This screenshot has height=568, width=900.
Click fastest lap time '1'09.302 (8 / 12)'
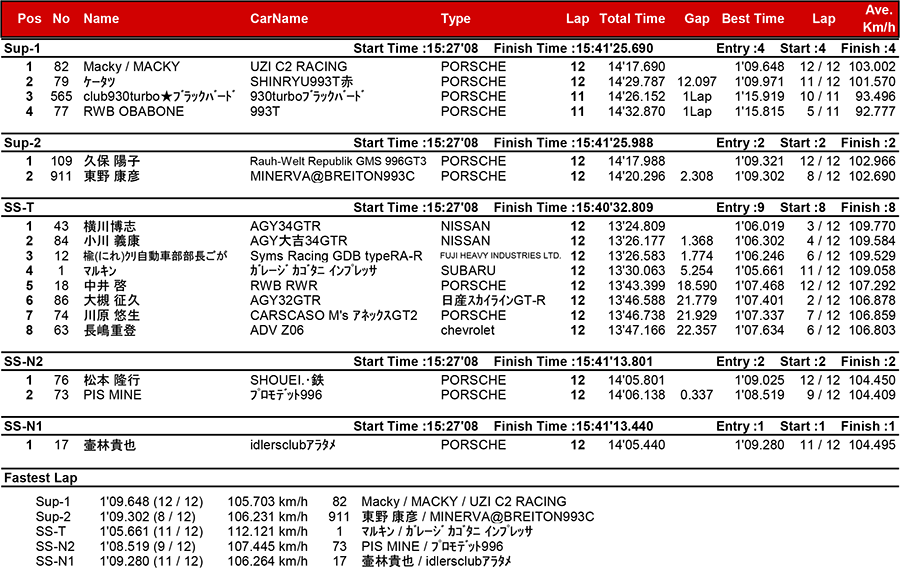pyautogui.click(x=148, y=516)
